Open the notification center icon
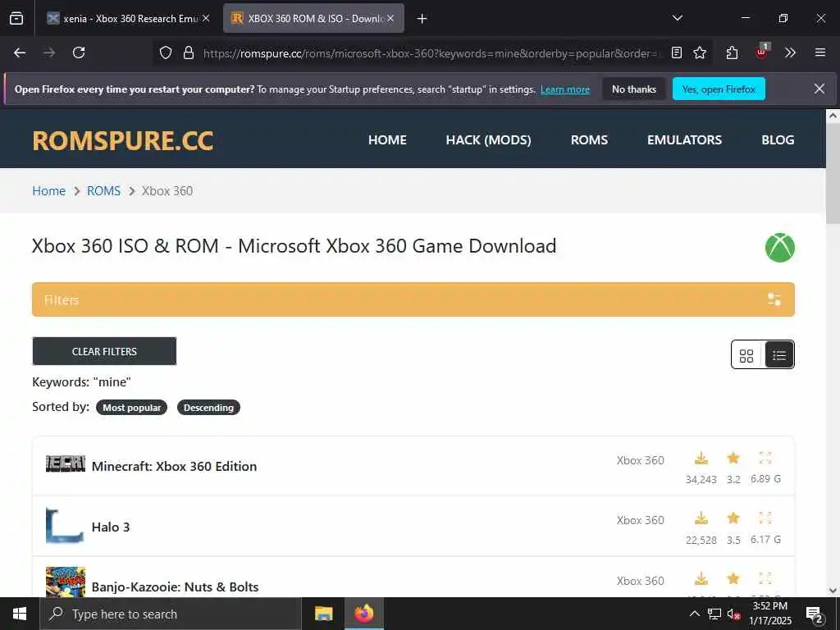 814,614
